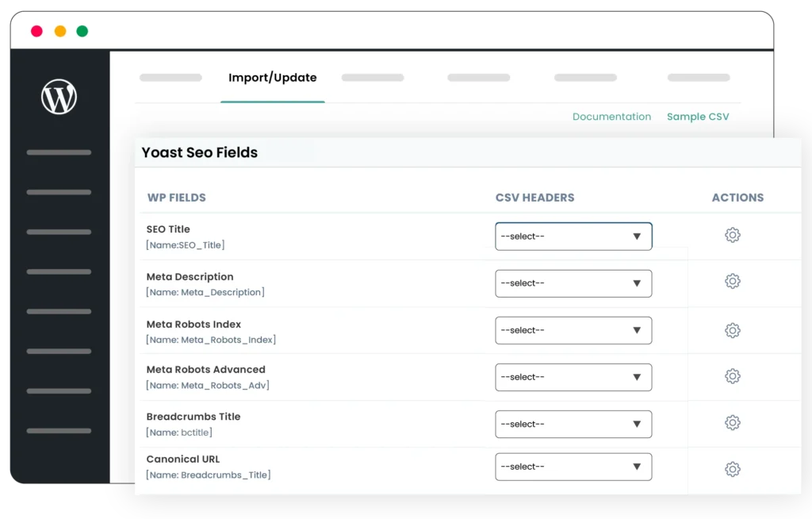Viewport: 812px width, 519px height.
Task: Open the Canonical URL select dropdown
Action: pyautogui.click(x=573, y=467)
